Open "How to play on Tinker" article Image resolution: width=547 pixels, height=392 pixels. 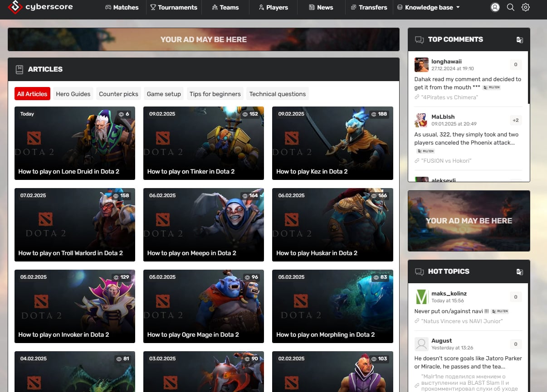point(204,143)
